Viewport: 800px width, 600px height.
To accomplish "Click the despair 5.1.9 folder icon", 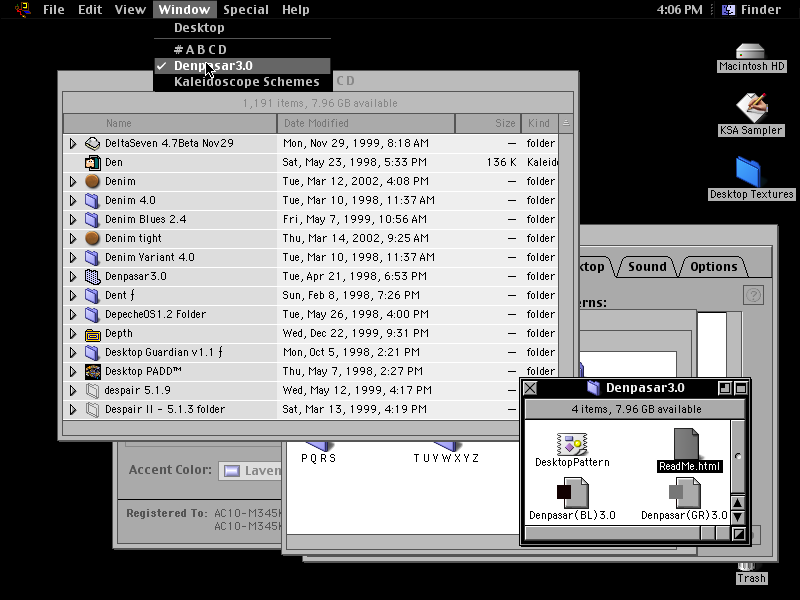I will (92, 390).
